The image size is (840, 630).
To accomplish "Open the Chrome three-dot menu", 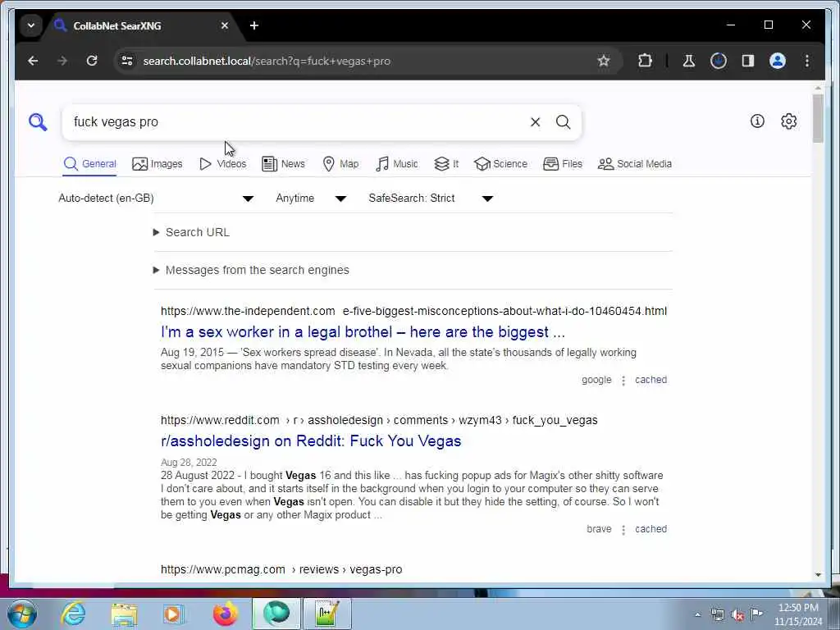I will coord(807,61).
